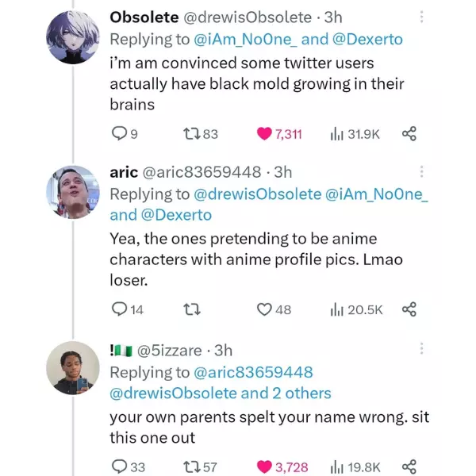Unlike 5izzare's tweet with 3,728 likes
476x476 pixels.
265,466
